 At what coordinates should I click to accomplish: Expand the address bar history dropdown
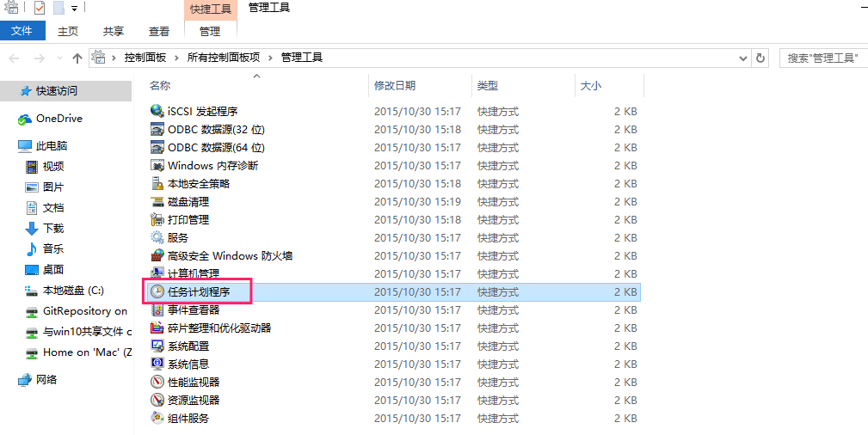point(743,58)
